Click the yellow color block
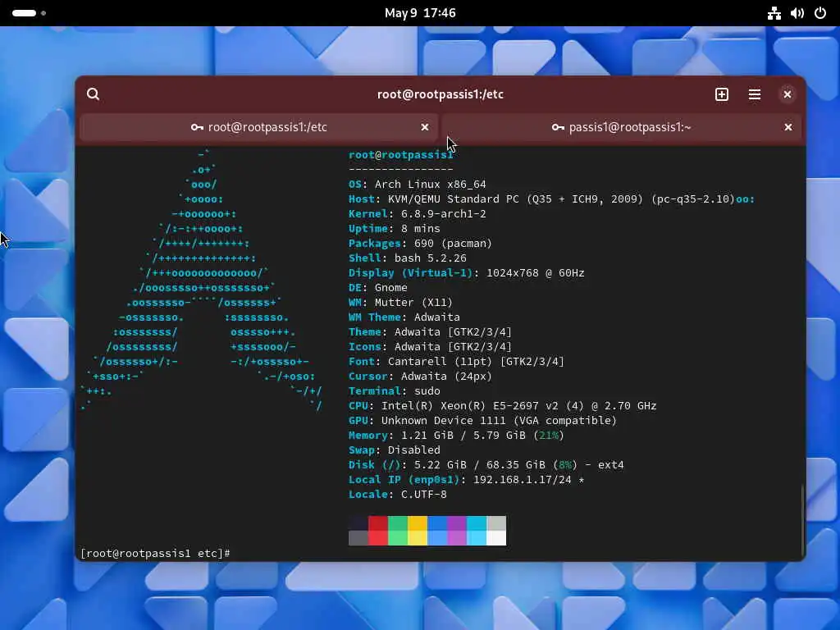 pyautogui.click(x=418, y=531)
